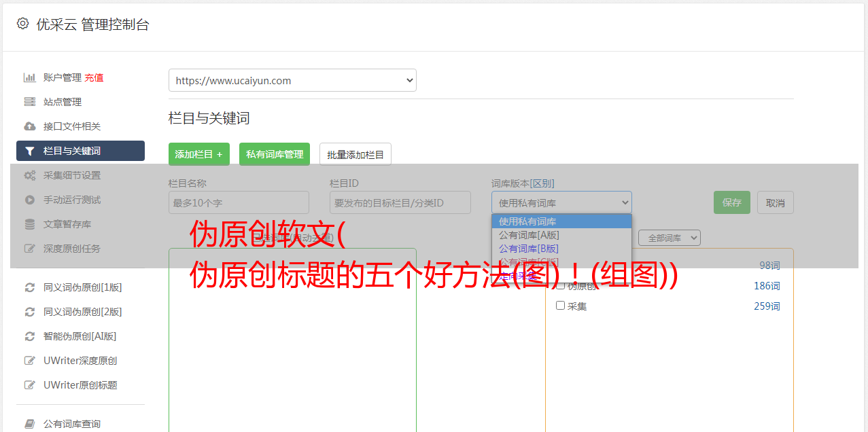868x432 pixels.
Task: Open 智能伪原创[AI版] tool
Action: (80, 336)
